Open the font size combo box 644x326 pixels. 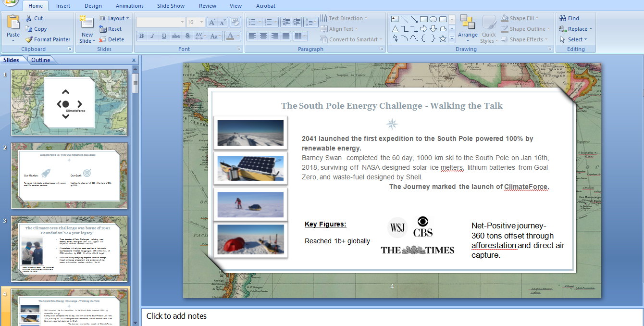click(195, 22)
